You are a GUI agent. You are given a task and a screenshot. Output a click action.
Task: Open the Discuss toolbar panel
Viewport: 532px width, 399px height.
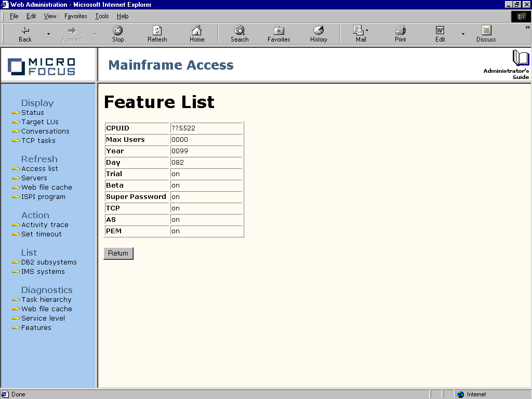485,33
